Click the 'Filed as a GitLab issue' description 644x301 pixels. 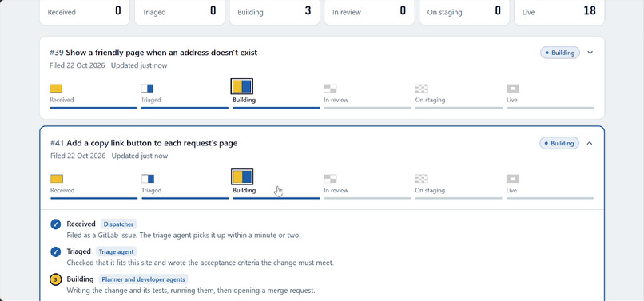pyautogui.click(x=184, y=236)
